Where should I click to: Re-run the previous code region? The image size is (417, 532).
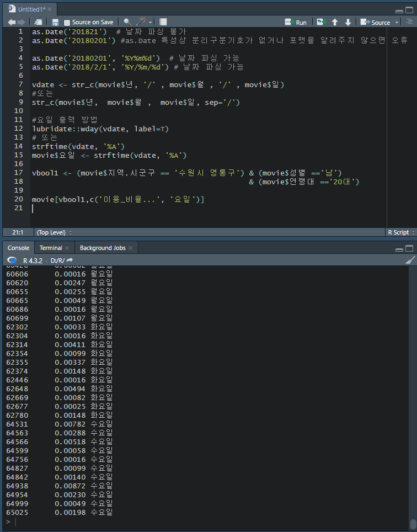[322, 23]
